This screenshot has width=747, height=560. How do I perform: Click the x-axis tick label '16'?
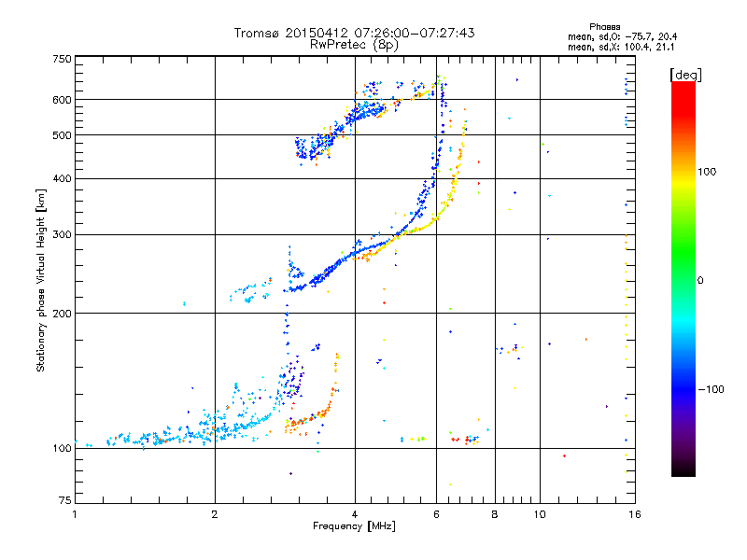(x=635, y=514)
